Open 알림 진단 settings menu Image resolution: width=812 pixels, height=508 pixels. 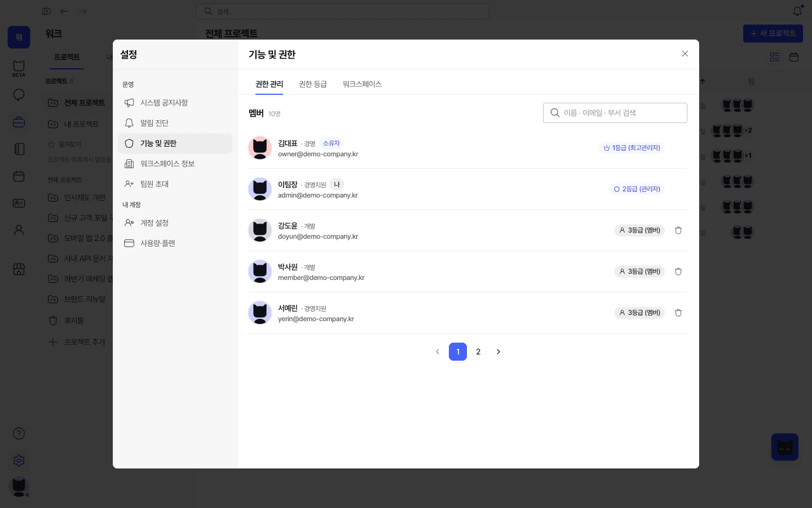175,123
